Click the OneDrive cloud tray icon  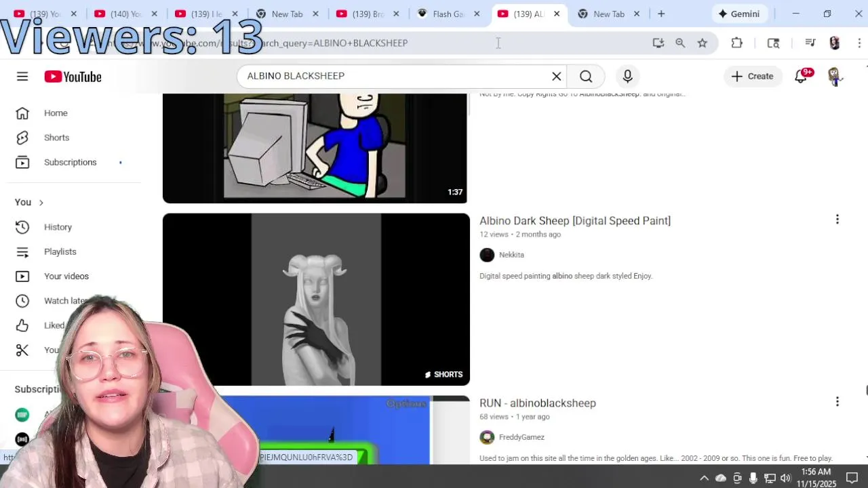[x=721, y=478]
